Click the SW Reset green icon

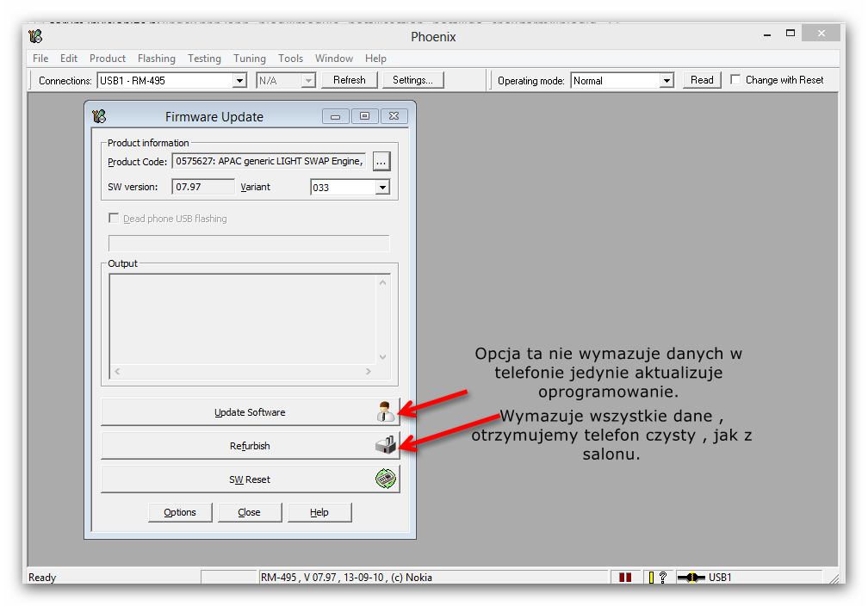(x=387, y=479)
